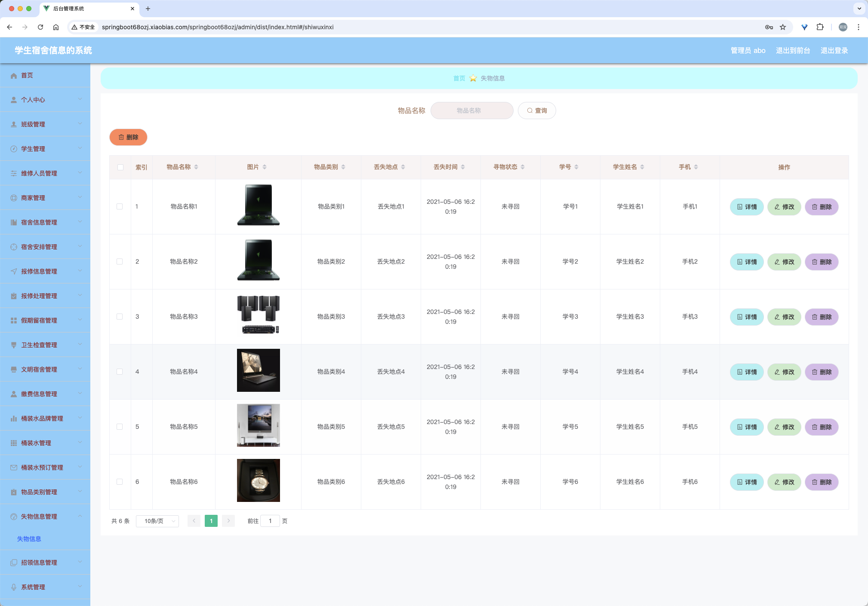Check the row checkbox for 物品名称1
Screen dimensions: 868x606
(x=120, y=206)
